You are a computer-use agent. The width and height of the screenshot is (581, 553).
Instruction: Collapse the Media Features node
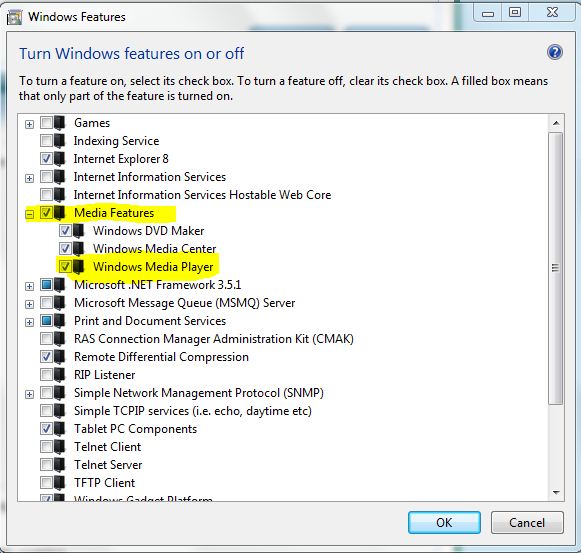[x=29, y=214]
